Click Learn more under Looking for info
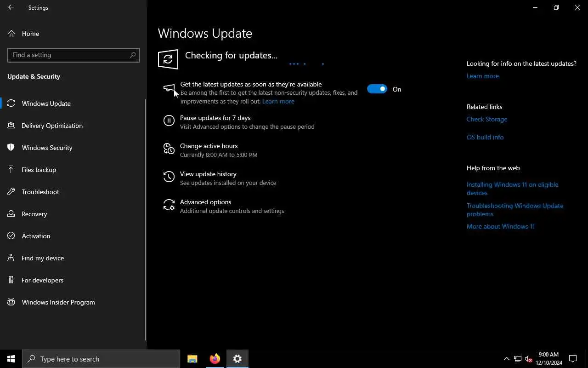Image resolution: width=588 pixels, height=368 pixels. 483,76
